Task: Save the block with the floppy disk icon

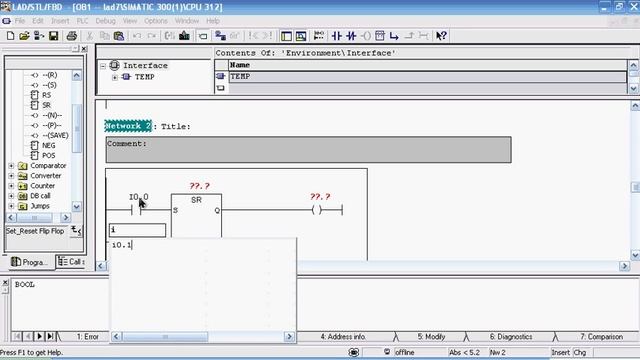Action: pos(53,36)
